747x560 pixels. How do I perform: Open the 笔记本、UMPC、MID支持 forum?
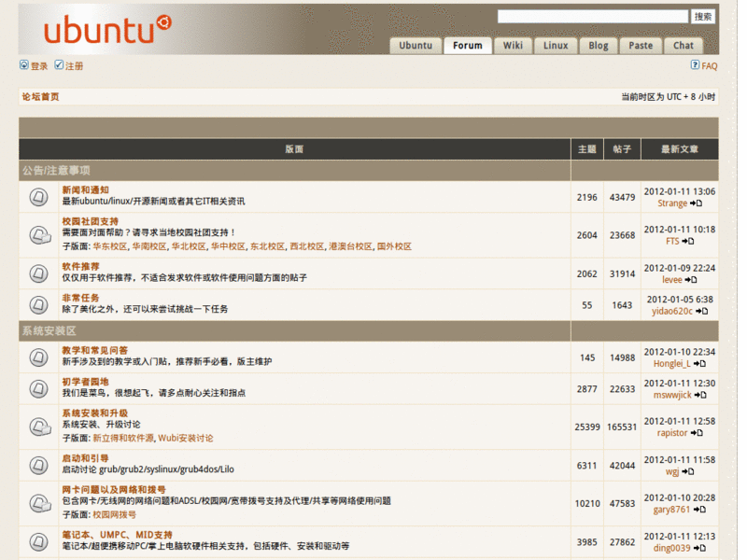tap(118, 535)
